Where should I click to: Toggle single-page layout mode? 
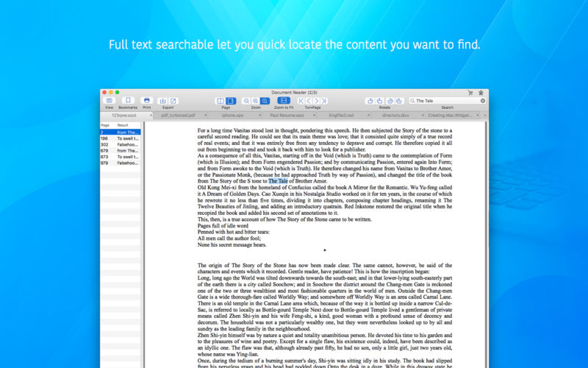tap(231, 101)
